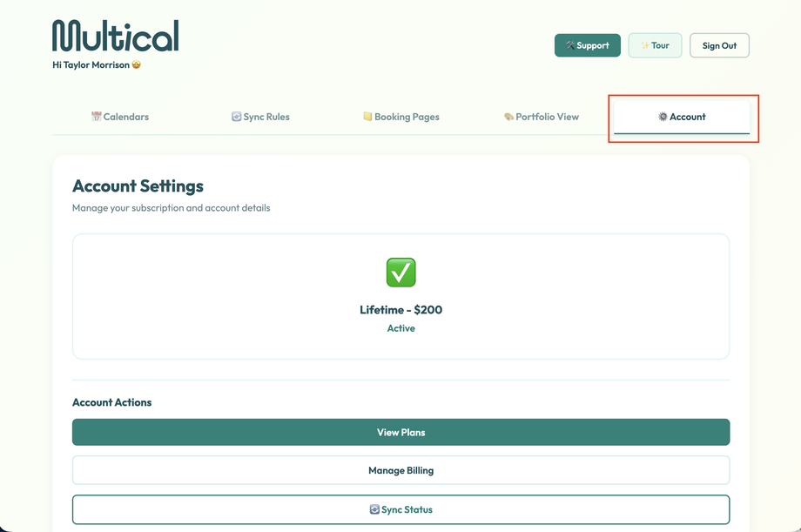Click the sparkle icon in Tour button

[x=645, y=45]
